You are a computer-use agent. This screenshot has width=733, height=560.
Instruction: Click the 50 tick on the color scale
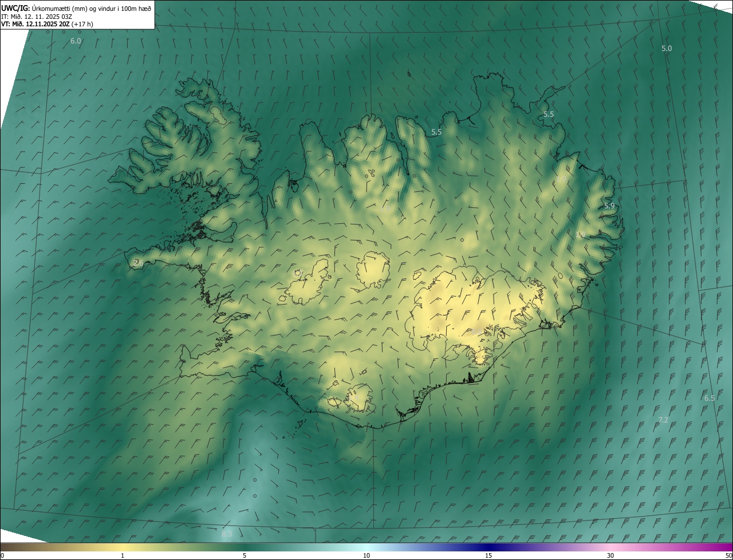click(x=728, y=555)
